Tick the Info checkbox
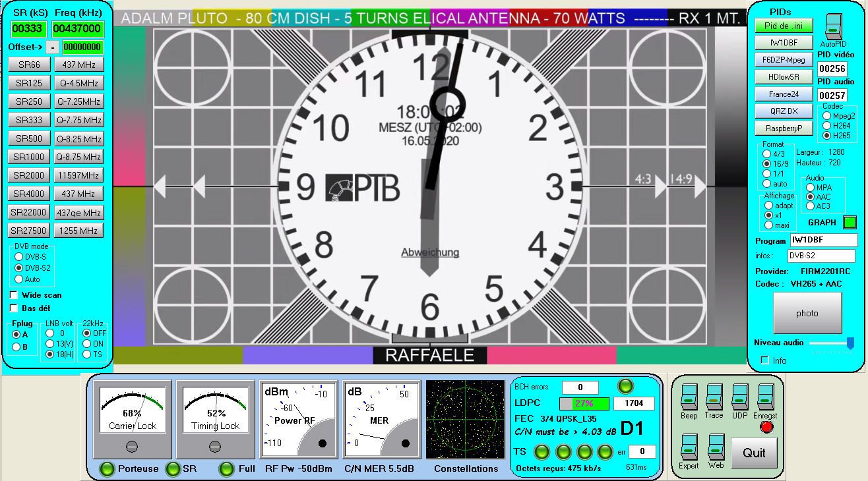This screenshot has height=481, width=868. pyautogui.click(x=765, y=360)
